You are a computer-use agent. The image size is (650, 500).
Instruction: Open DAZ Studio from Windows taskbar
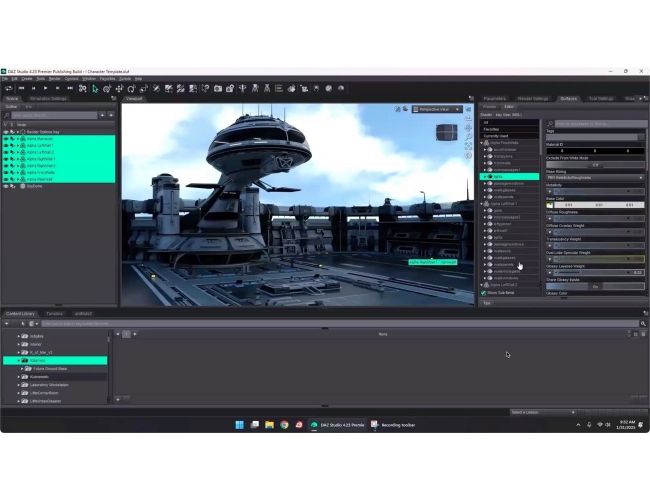pos(339,424)
